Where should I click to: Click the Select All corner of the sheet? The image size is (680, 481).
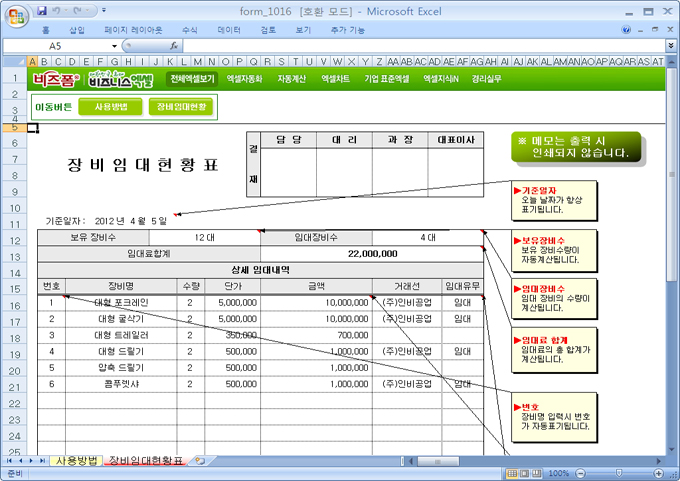14,62
